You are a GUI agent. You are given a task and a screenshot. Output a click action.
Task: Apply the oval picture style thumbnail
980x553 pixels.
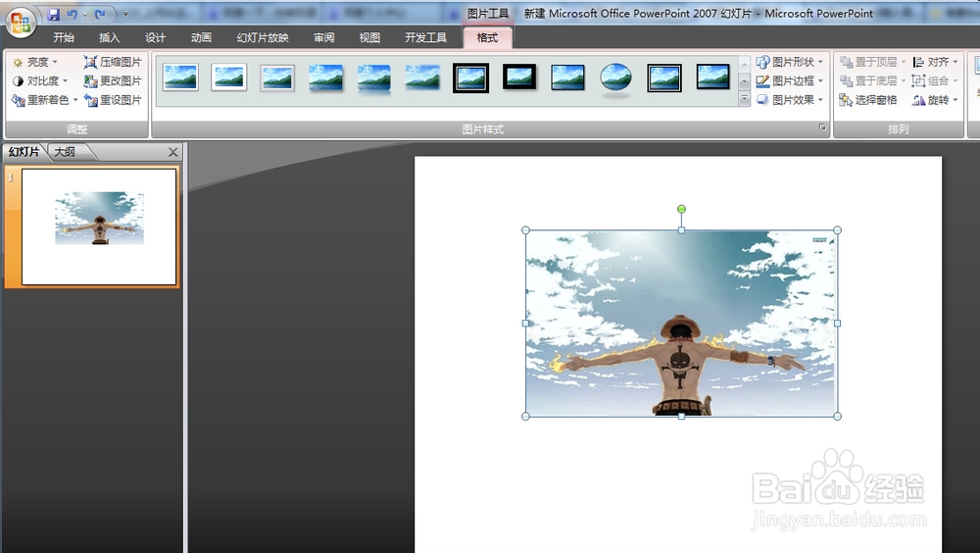615,78
